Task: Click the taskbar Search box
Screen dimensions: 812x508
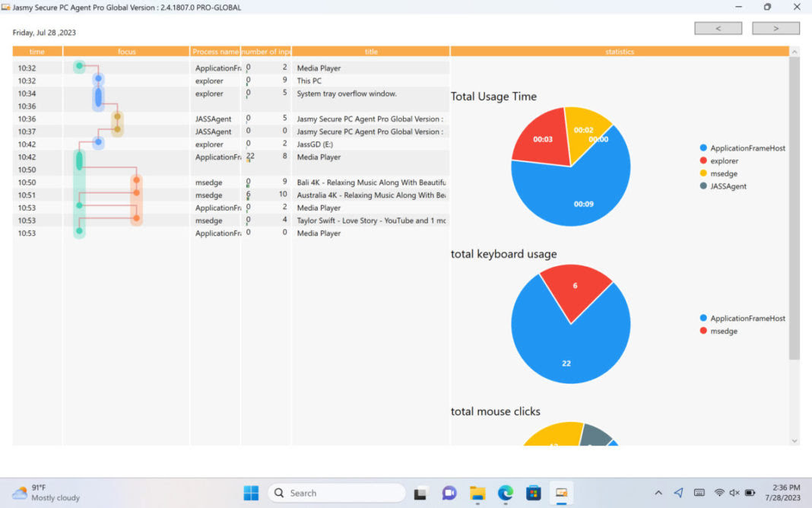Action: [336, 493]
